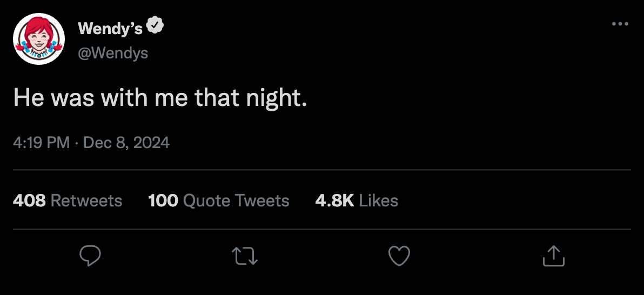Click the bold '4.8K' like count
This screenshot has height=295, width=644.
pos(335,201)
